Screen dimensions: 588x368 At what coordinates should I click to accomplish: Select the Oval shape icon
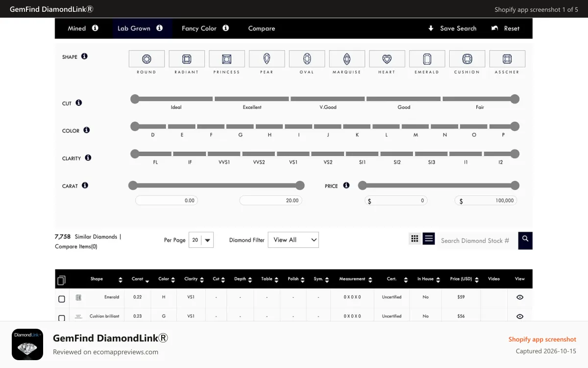coord(307,59)
